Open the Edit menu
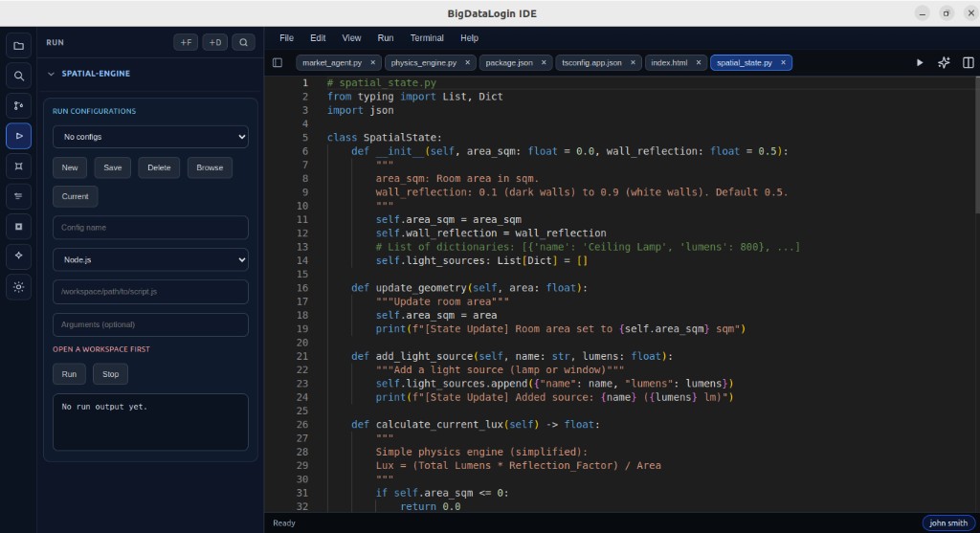The width and height of the screenshot is (980, 533). point(318,38)
